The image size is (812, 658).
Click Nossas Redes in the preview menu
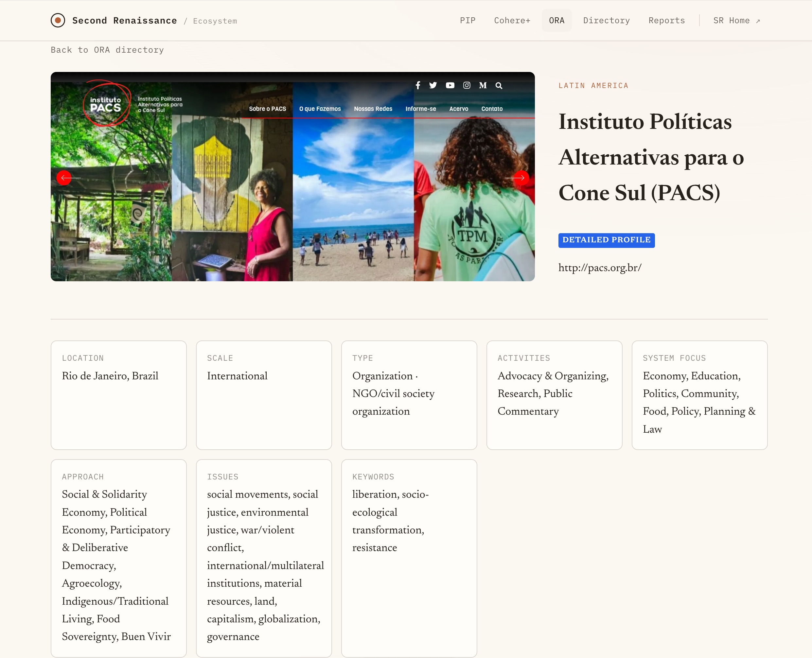pyautogui.click(x=373, y=109)
